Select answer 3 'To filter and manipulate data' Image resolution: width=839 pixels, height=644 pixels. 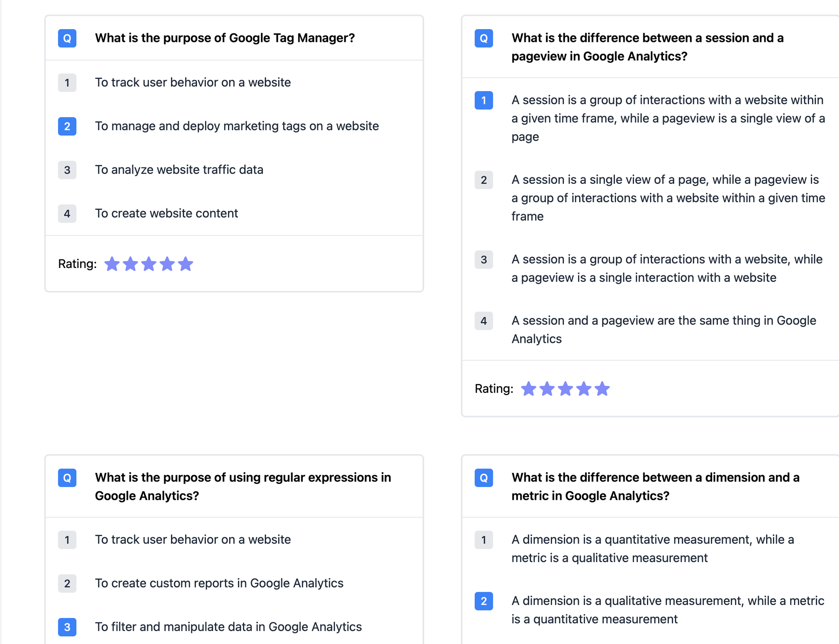[x=228, y=627]
